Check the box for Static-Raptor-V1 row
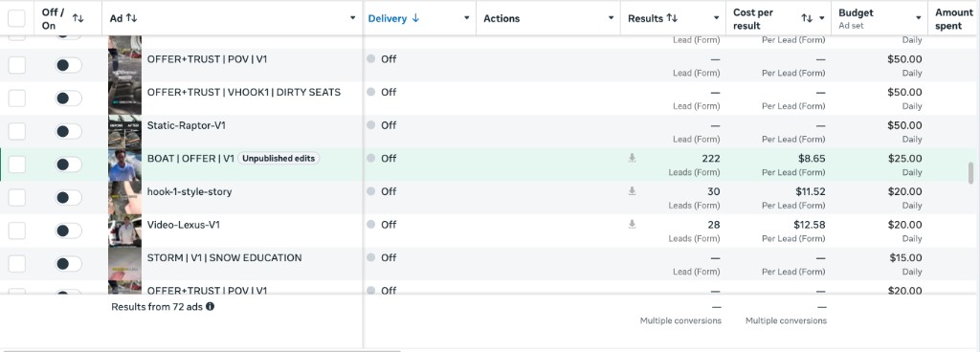This screenshot has height=352, width=980. pyautogui.click(x=17, y=131)
